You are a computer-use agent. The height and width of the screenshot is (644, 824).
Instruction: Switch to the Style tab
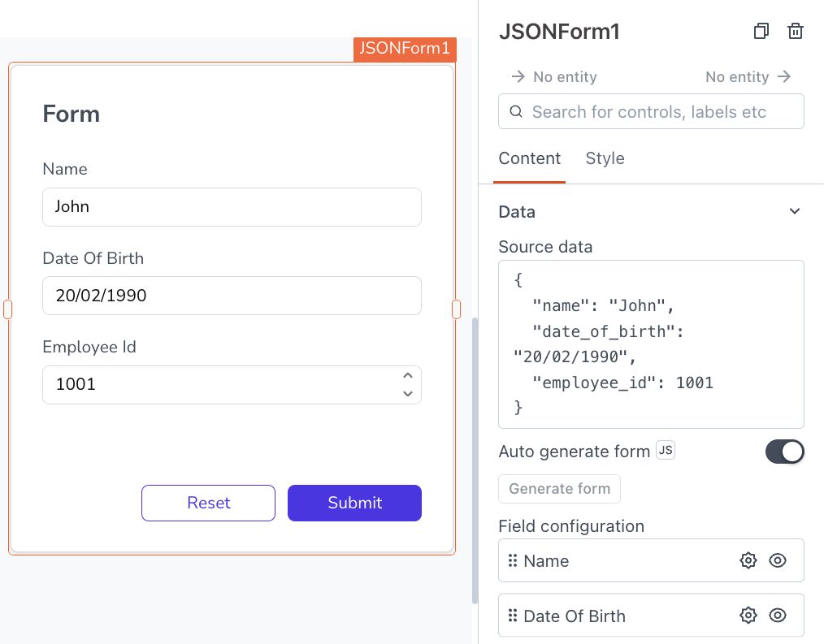pos(605,158)
